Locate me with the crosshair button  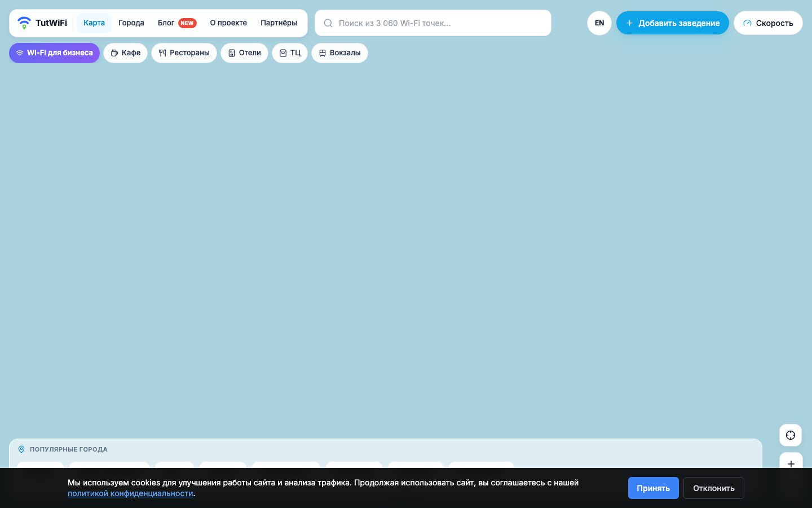[x=791, y=435]
